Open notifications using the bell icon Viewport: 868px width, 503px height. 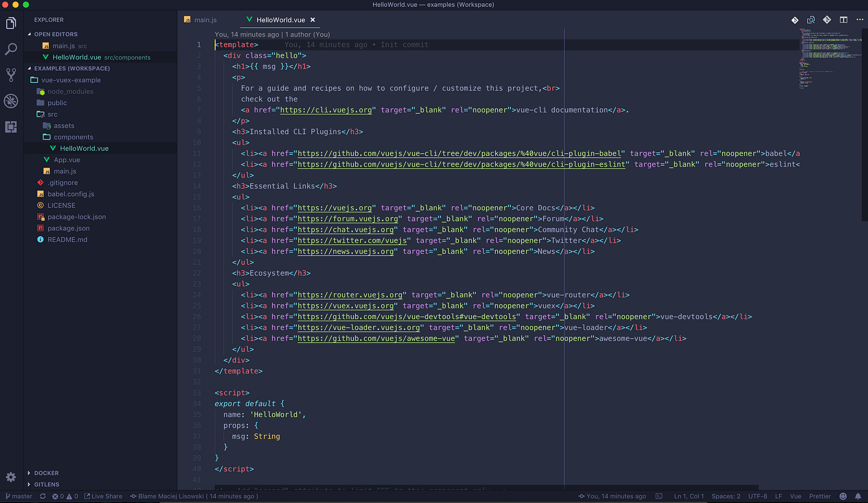(x=858, y=496)
